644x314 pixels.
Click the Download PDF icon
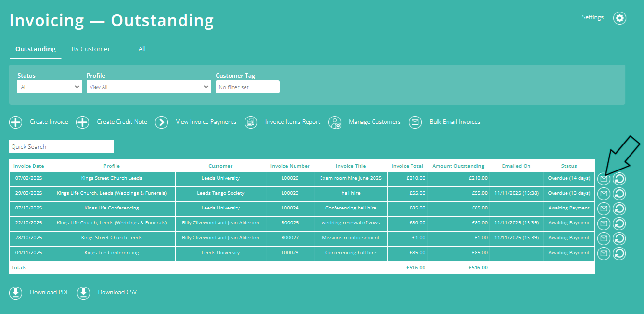point(15,292)
